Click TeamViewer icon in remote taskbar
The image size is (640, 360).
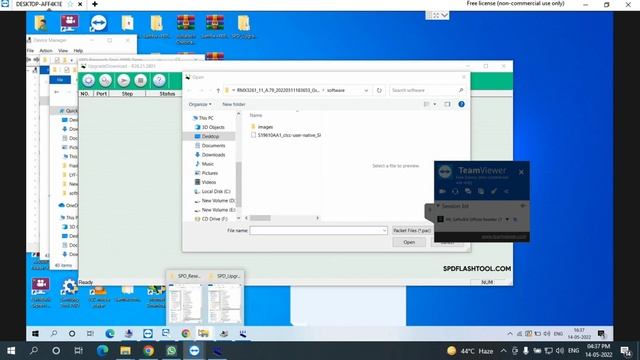[x=148, y=333]
